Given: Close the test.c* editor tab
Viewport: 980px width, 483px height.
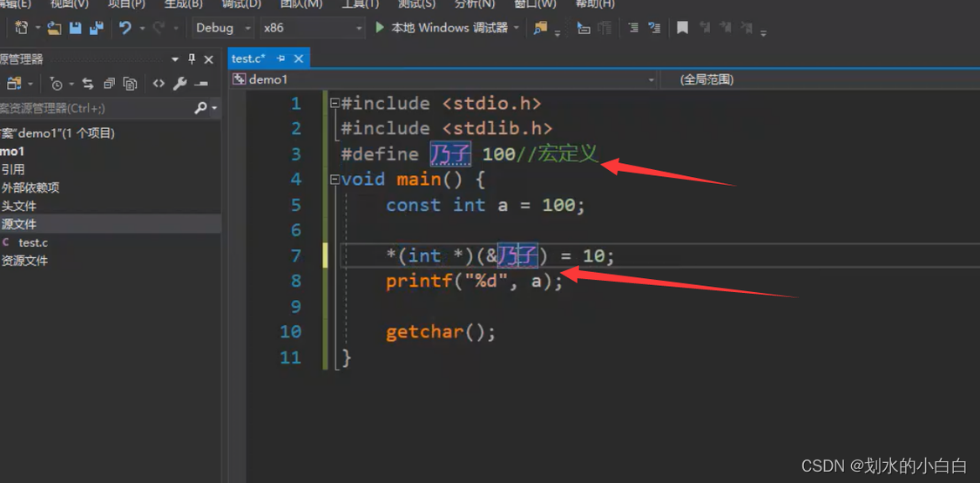Looking at the screenshot, I should click(x=299, y=58).
